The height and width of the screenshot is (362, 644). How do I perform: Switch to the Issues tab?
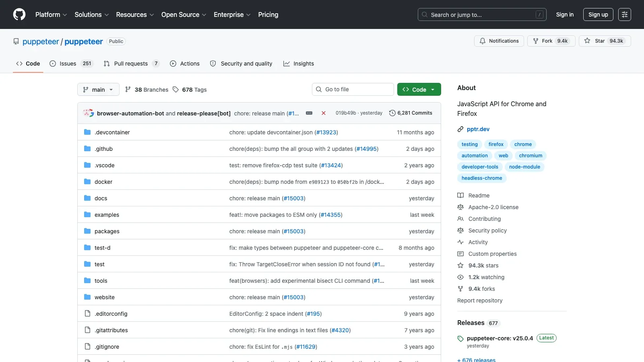(x=71, y=64)
